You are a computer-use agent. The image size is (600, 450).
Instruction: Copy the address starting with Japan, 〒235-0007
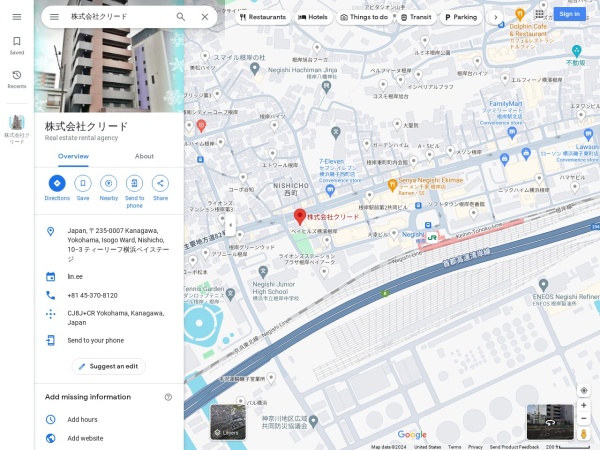point(109,245)
